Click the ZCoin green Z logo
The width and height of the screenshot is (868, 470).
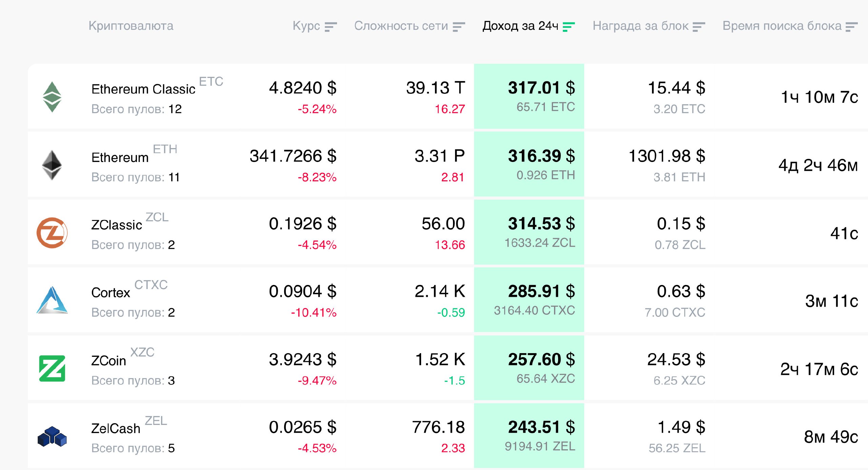click(x=52, y=368)
